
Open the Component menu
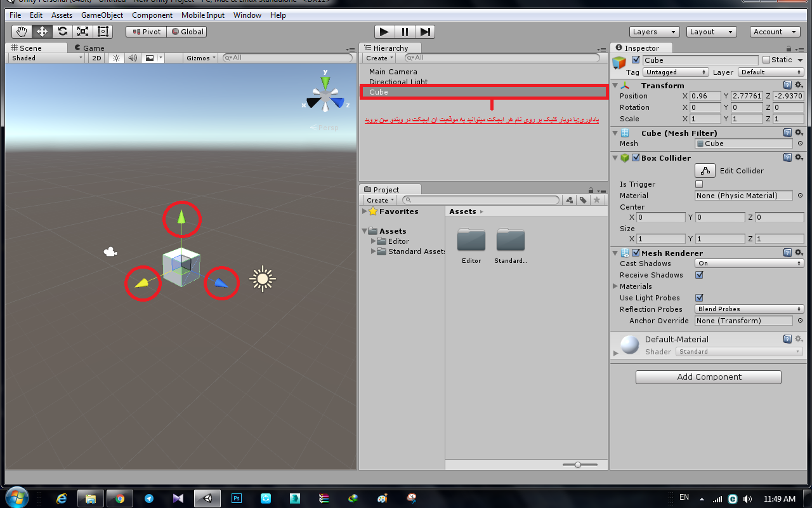point(152,15)
